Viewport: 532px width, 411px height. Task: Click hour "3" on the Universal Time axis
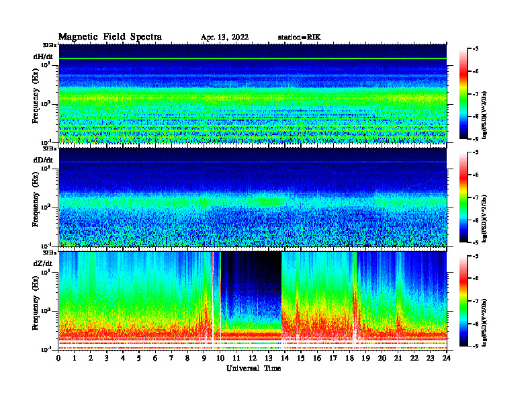coord(107,359)
